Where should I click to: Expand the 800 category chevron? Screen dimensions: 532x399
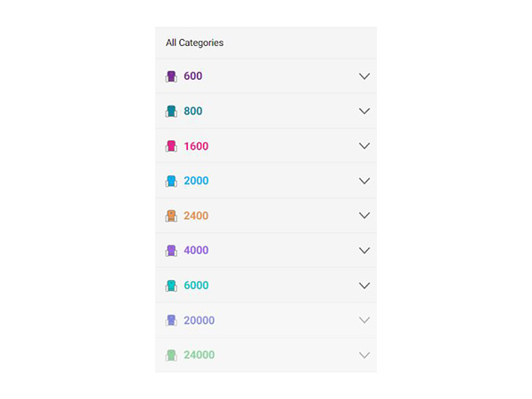pos(364,111)
